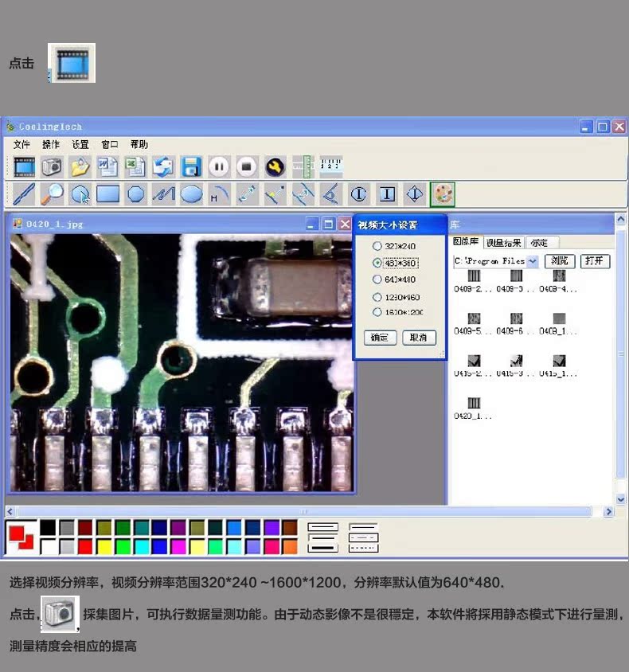Save with the floppy disk icon
The height and width of the screenshot is (672, 629).
191,166
